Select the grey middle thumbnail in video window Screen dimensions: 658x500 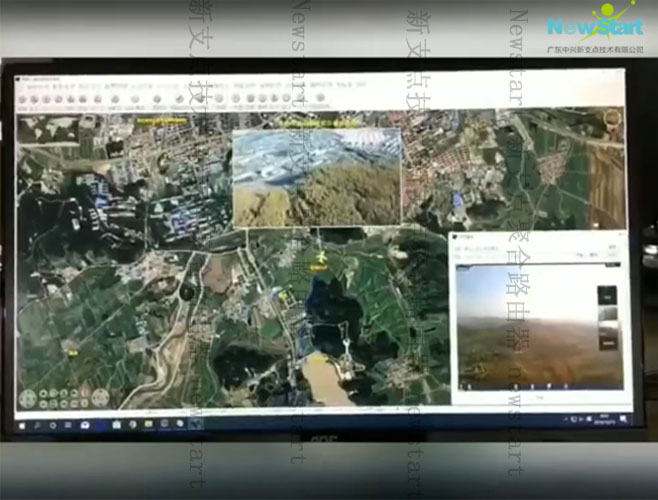pyautogui.click(x=607, y=315)
